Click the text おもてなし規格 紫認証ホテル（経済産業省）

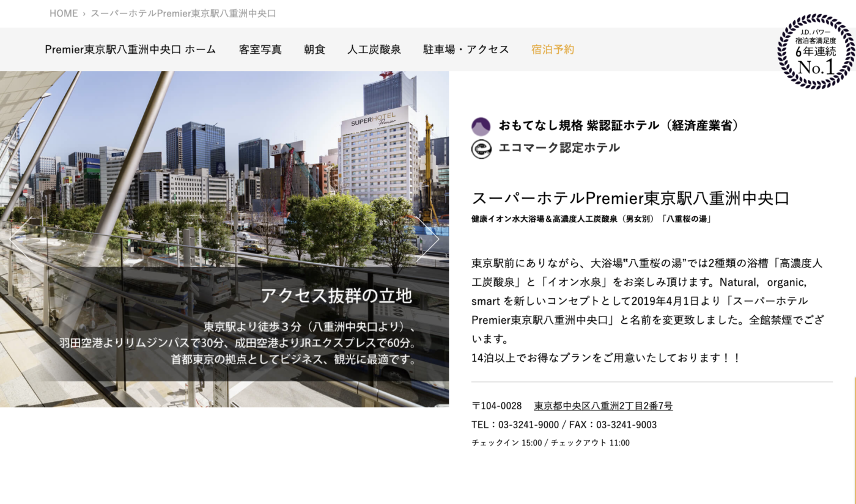pyautogui.click(x=621, y=125)
